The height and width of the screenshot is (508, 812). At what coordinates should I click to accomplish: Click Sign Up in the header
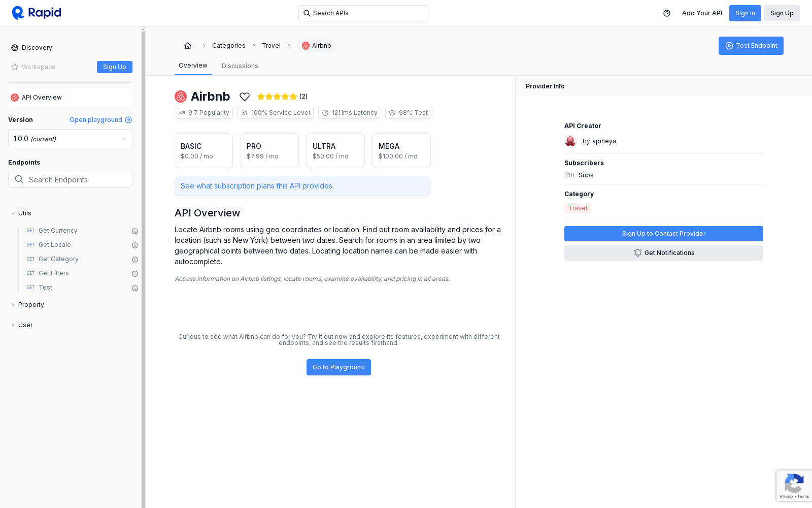click(x=782, y=13)
